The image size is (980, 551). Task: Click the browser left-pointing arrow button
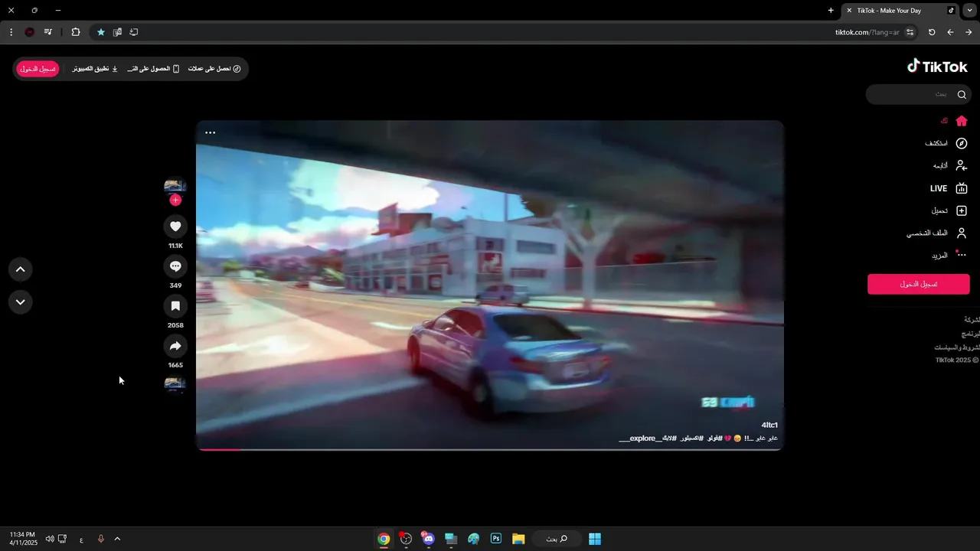click(x=950, y=32)
